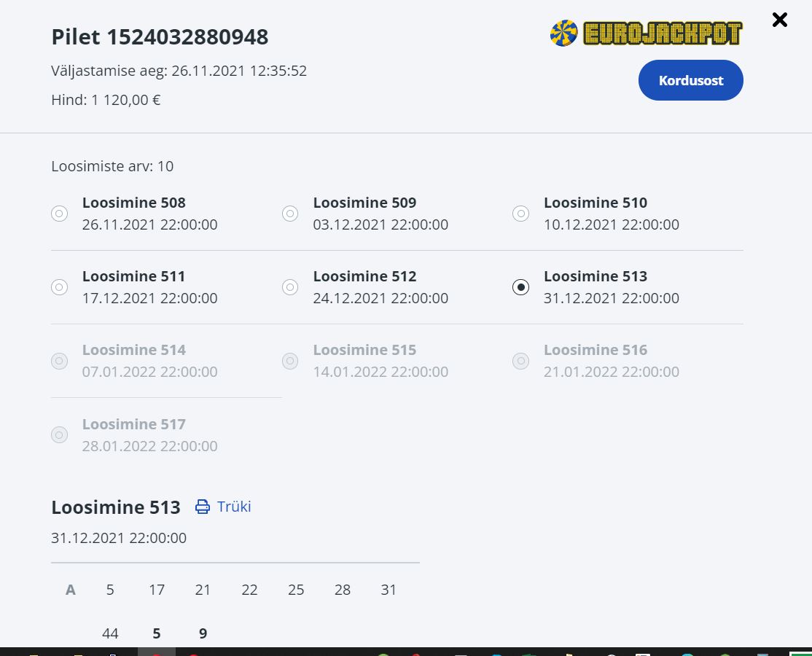Click the bold number 9
The image size is (812, 656).
[203, 633]
